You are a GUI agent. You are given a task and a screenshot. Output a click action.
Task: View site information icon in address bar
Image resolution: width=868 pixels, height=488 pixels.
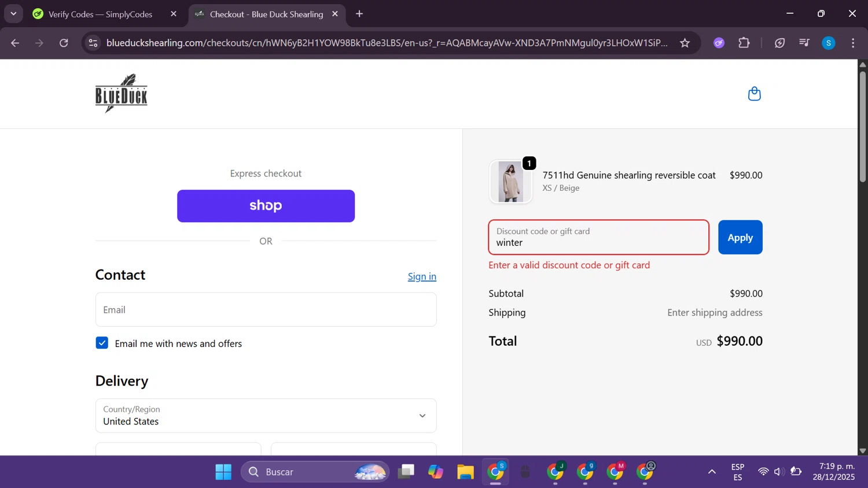point(93,43)
